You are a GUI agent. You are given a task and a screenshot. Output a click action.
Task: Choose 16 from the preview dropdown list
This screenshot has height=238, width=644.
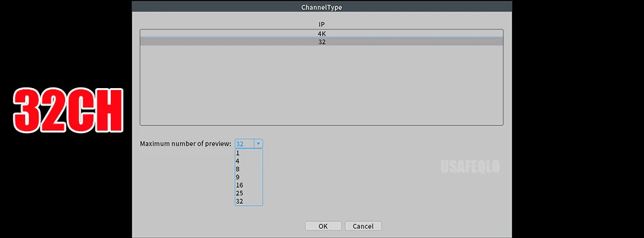(249, 185)
